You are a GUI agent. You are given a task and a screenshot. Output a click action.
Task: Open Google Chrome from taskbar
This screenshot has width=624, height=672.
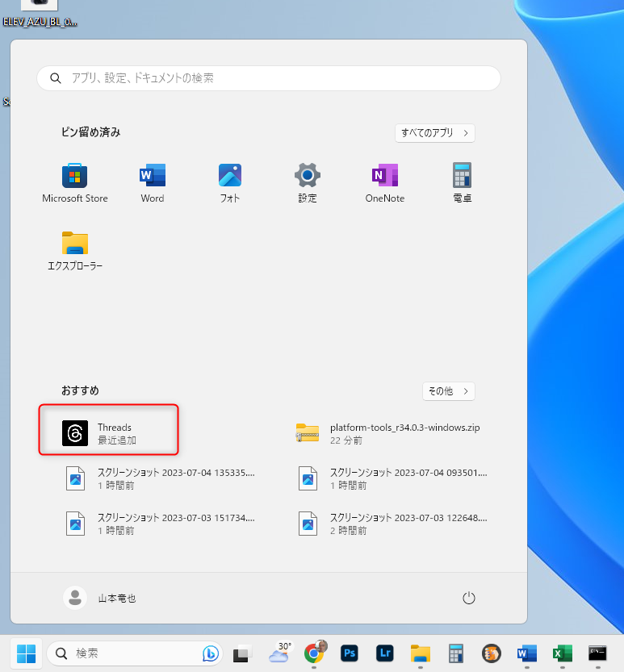314,653
